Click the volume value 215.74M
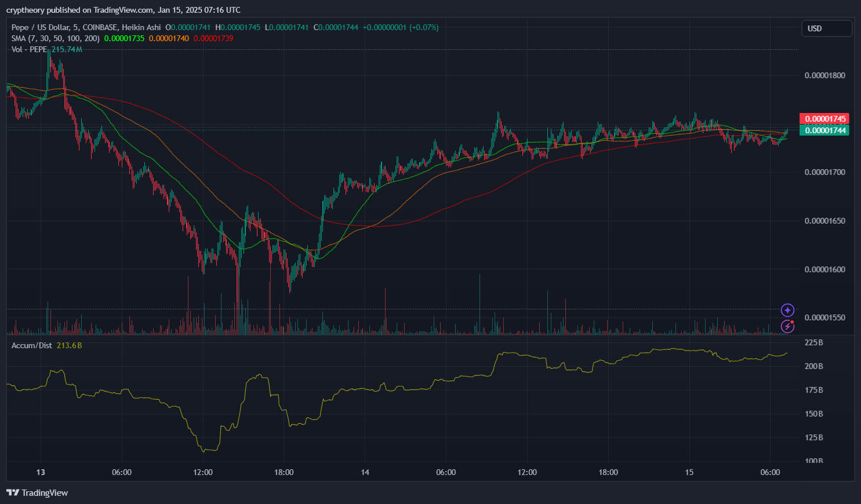 pyautogui.click(x=67, y=49)
